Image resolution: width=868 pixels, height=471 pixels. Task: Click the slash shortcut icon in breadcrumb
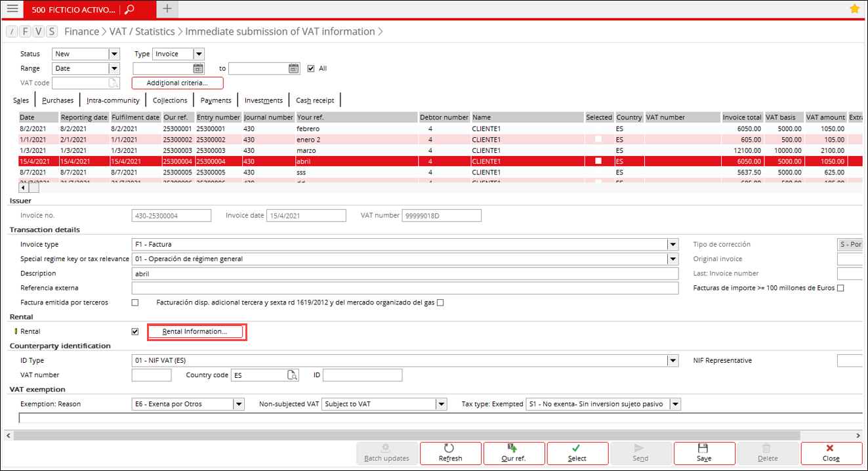12,31
